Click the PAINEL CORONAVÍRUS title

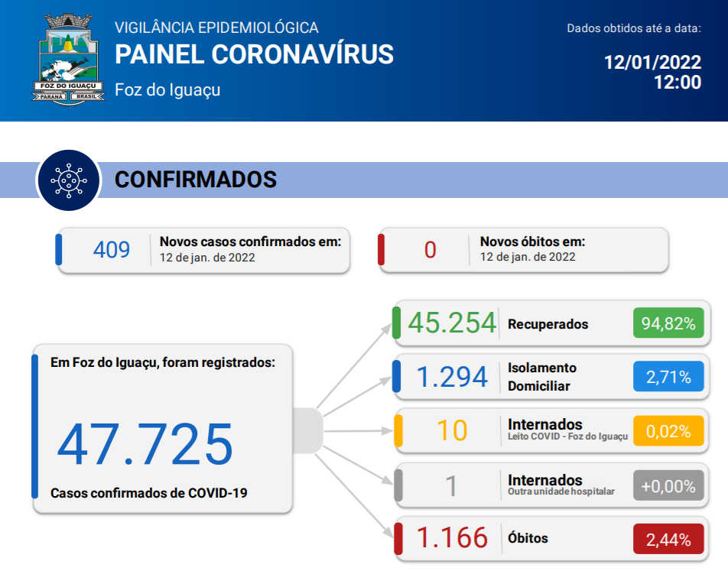pyautogui.click(x=254, y=54)
